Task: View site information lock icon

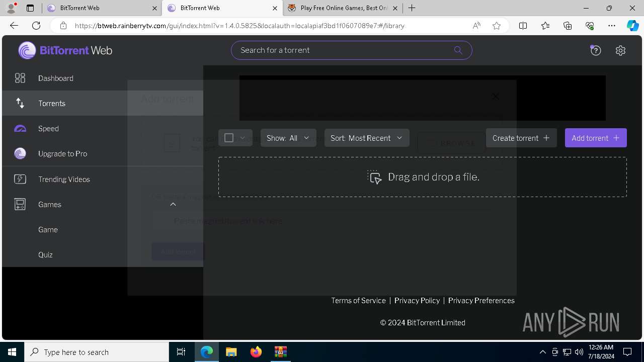Action: click(x=63, y=26)
